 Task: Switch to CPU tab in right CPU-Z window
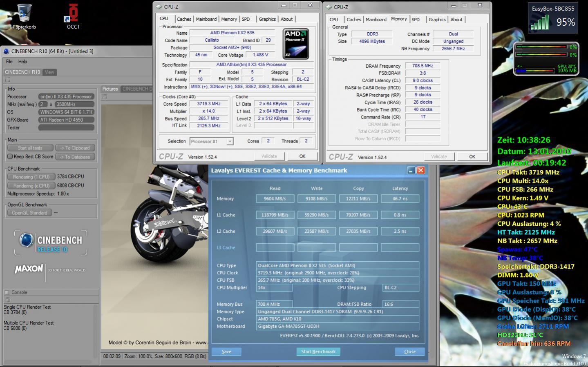[334, 20]
